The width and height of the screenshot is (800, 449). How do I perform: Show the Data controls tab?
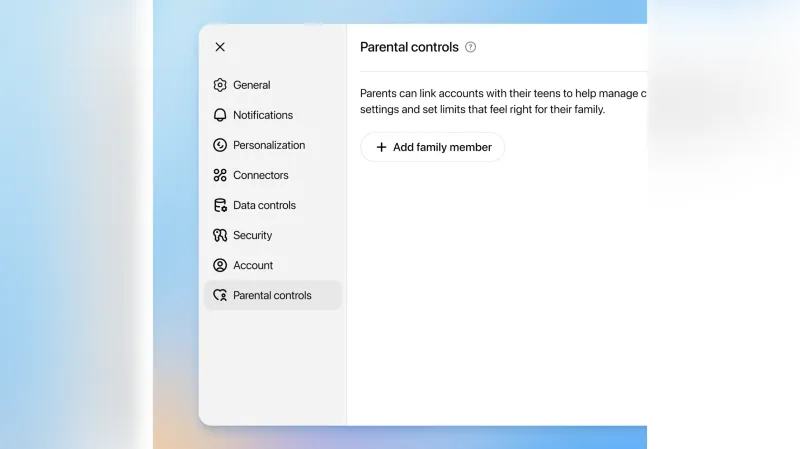(x=273, y=205)
